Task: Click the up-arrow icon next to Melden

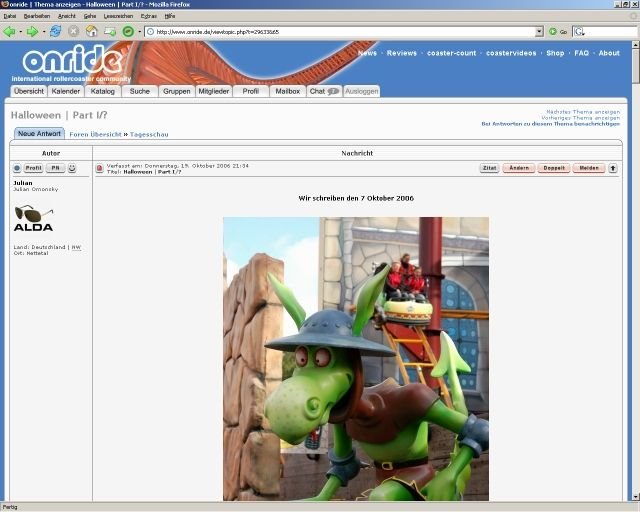Action: [613, 168]
